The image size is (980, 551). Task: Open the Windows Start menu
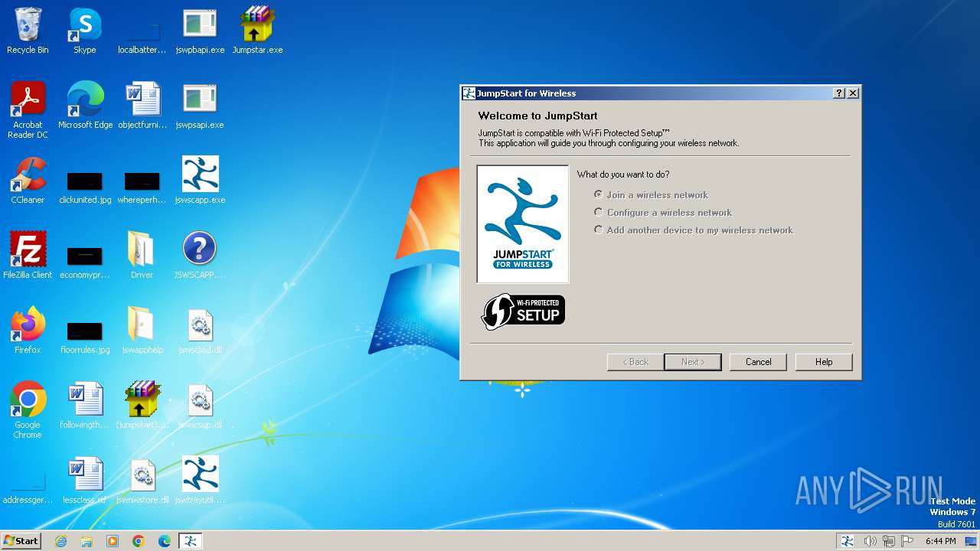click(21, 541)
